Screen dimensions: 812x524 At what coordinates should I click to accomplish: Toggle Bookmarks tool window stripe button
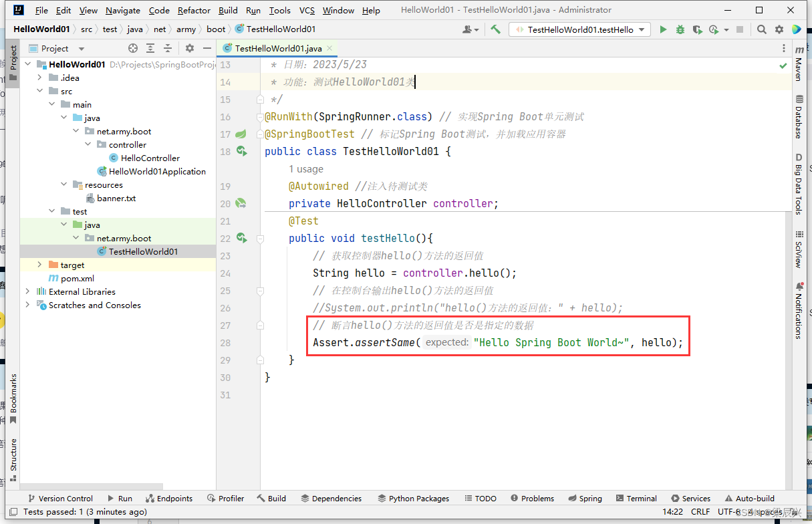(13, 398)
